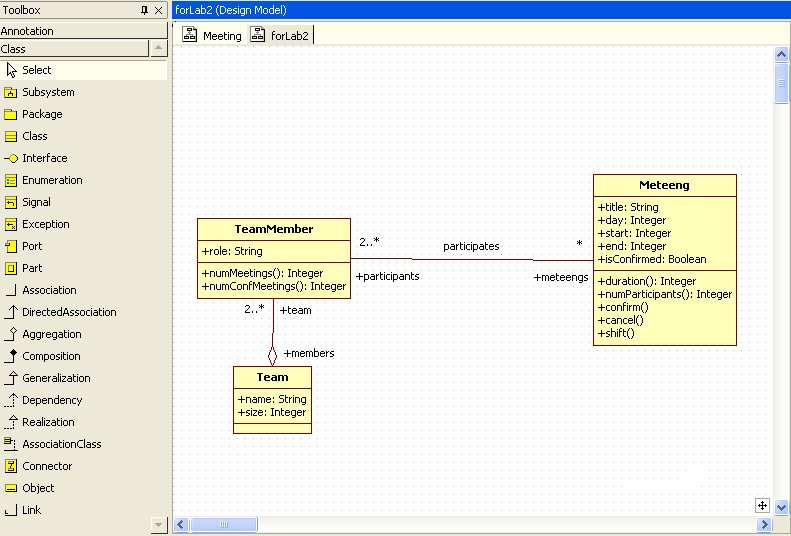Select the +team role label
Image resolution: width=791 pixels, height=536 pixels.
click(x=296, y=311)
